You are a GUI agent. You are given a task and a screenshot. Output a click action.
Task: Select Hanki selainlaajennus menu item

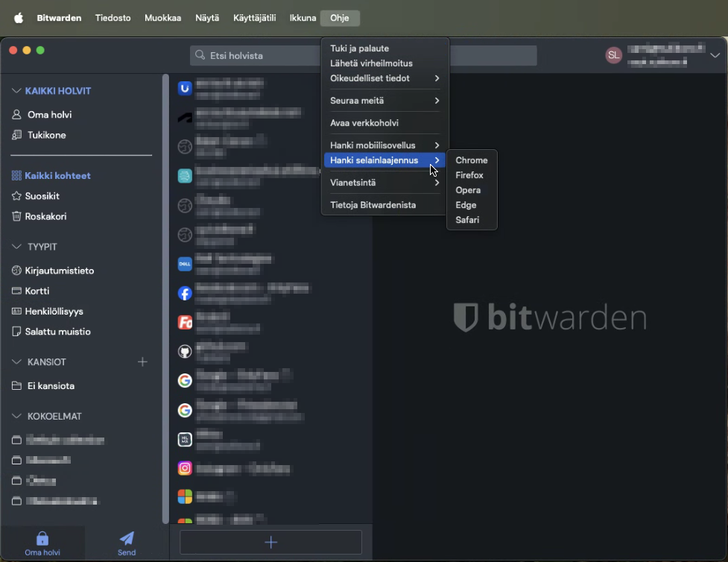click(x=384, y=160)
